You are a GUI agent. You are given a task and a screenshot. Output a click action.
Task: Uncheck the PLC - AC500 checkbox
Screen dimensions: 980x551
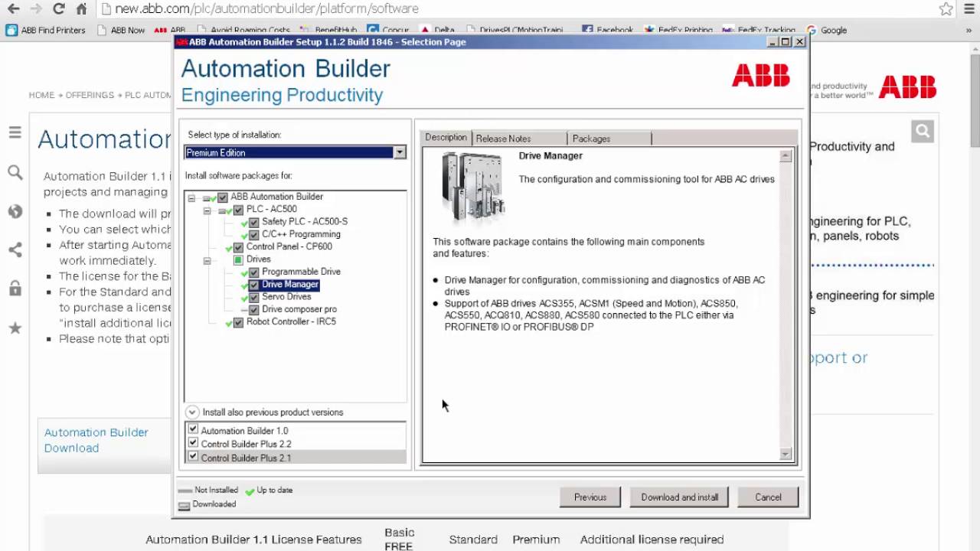pyautogui.click(x=238, y=209)
